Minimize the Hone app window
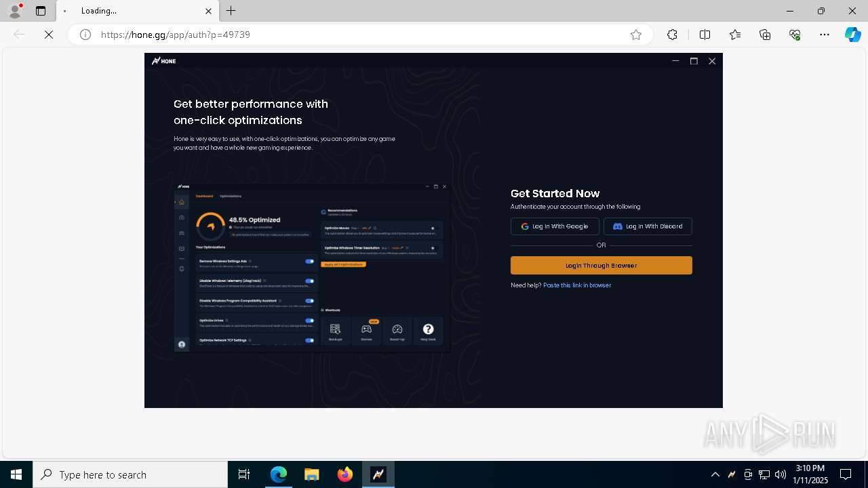 point(675,61)
